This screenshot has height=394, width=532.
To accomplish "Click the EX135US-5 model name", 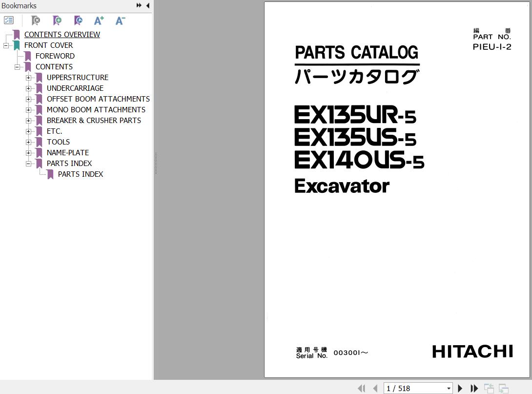I will coord(355,137).
